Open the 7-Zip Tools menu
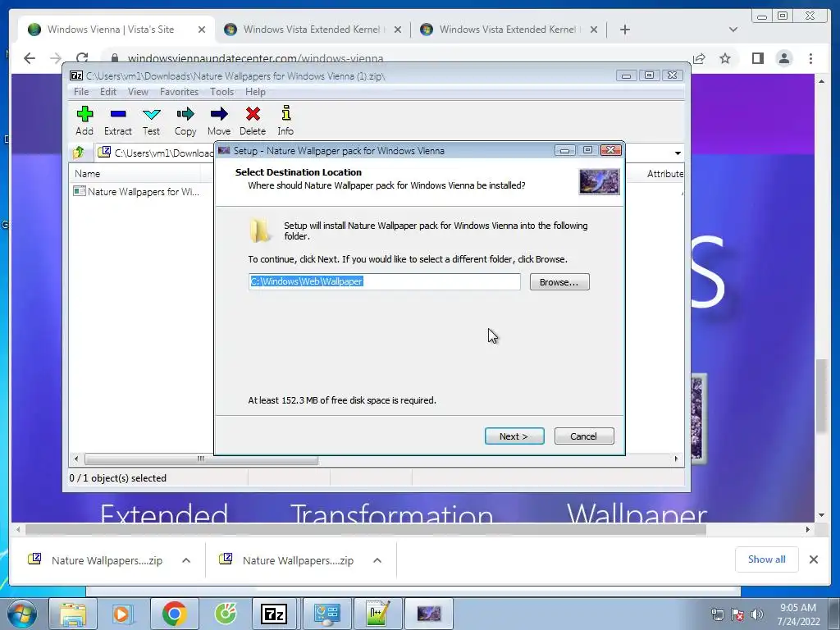 click(x=221, y=92)
